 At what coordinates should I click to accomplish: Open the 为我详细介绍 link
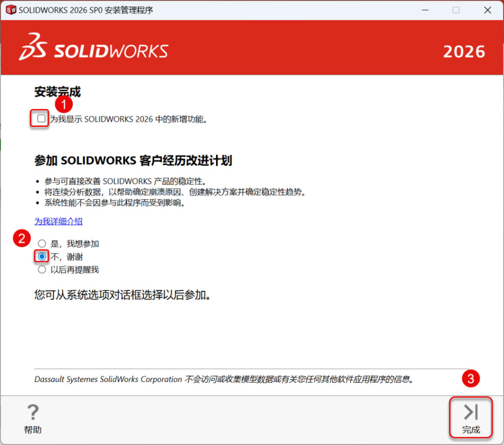(x=59, y=222)
